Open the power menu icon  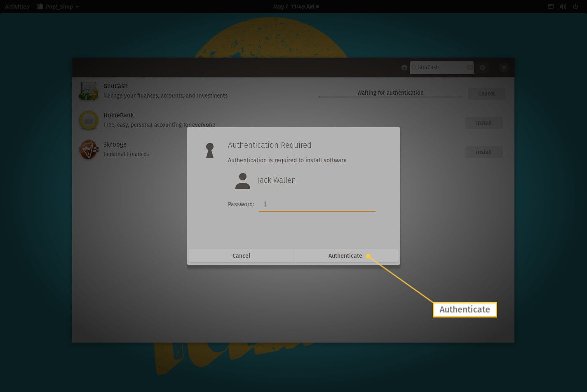pyautogui.click(x=576, y=7)
